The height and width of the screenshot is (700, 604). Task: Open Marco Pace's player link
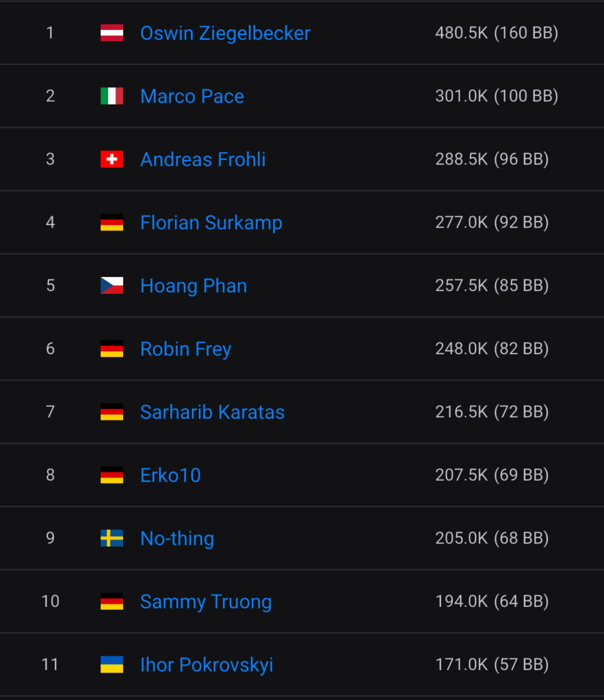click(192, 96)
